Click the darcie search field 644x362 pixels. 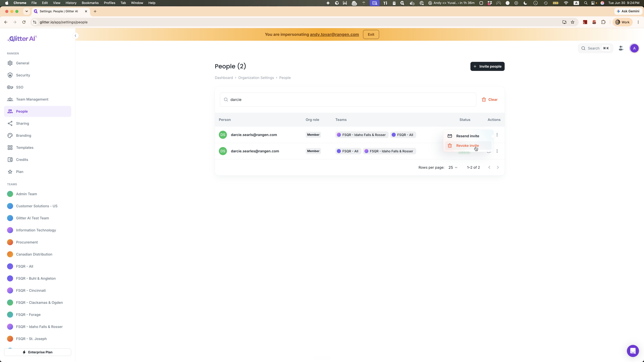(348, 100)
